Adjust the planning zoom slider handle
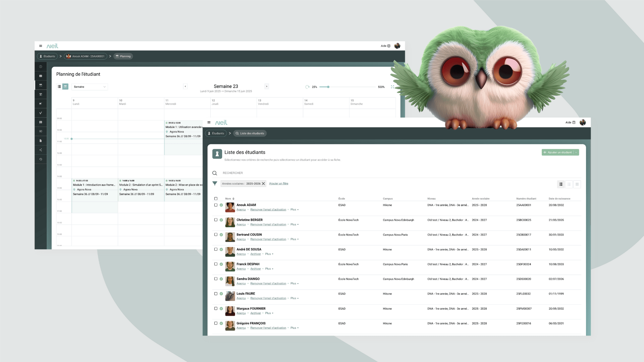Screen dimensions: 644x362 (328, 87)
